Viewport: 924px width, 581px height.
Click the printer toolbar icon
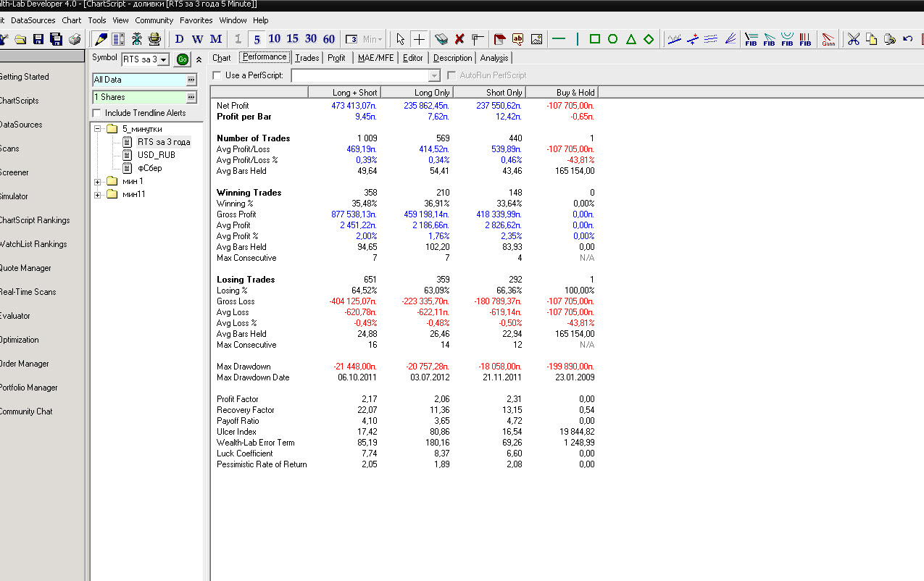[x=75, y=39]
